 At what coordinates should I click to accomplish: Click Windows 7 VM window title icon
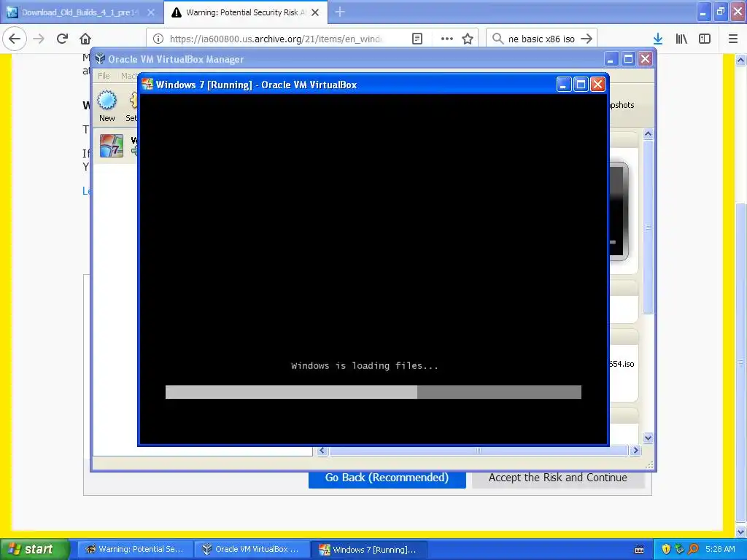point(147,85)
